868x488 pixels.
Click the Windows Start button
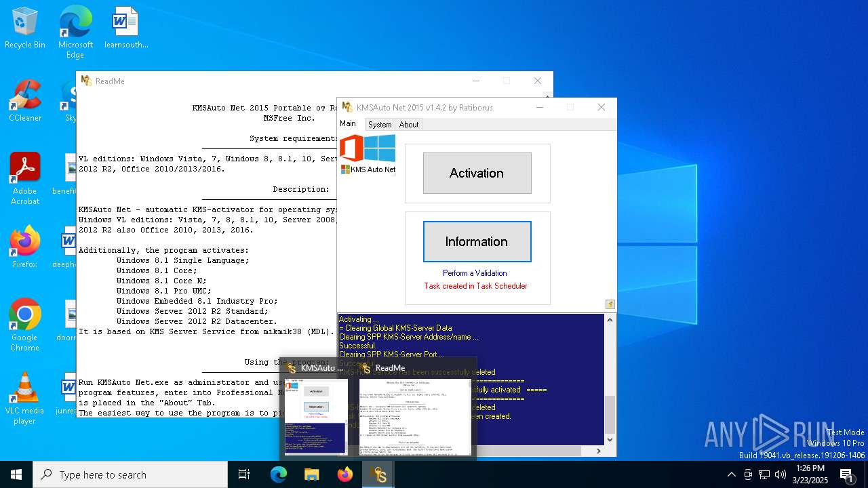16,474
